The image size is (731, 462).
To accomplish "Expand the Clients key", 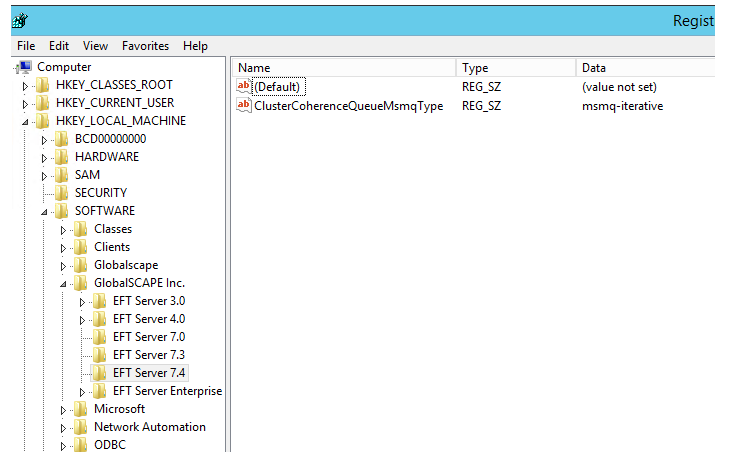I will tap(63, 248).
